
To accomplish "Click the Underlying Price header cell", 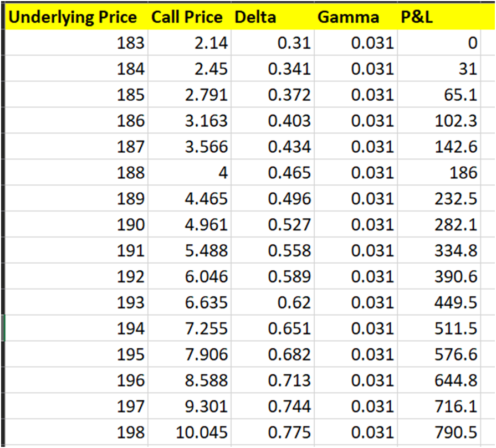I will pos(73,17).
